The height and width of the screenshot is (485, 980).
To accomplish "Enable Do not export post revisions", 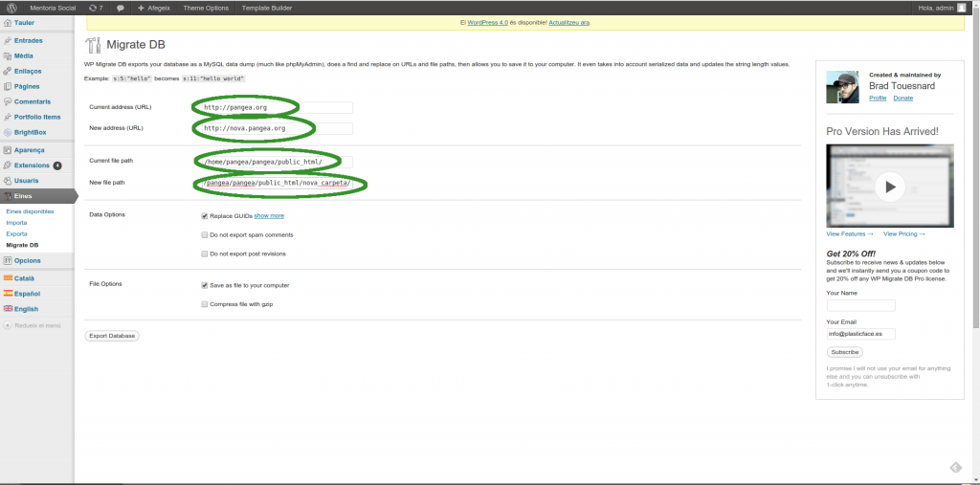I will pyautogui.click(x=205, y=254).
